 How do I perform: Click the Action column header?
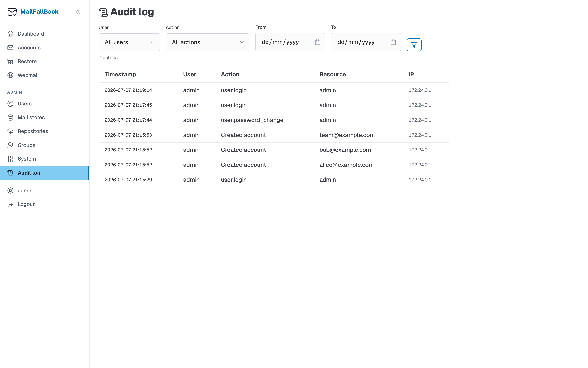point(230,74)
